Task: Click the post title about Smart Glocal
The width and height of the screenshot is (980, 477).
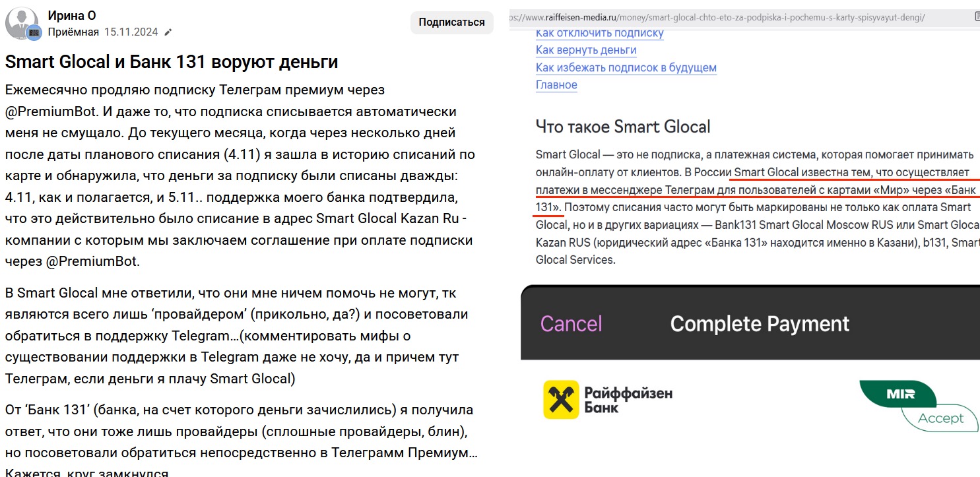Action: 172,62
